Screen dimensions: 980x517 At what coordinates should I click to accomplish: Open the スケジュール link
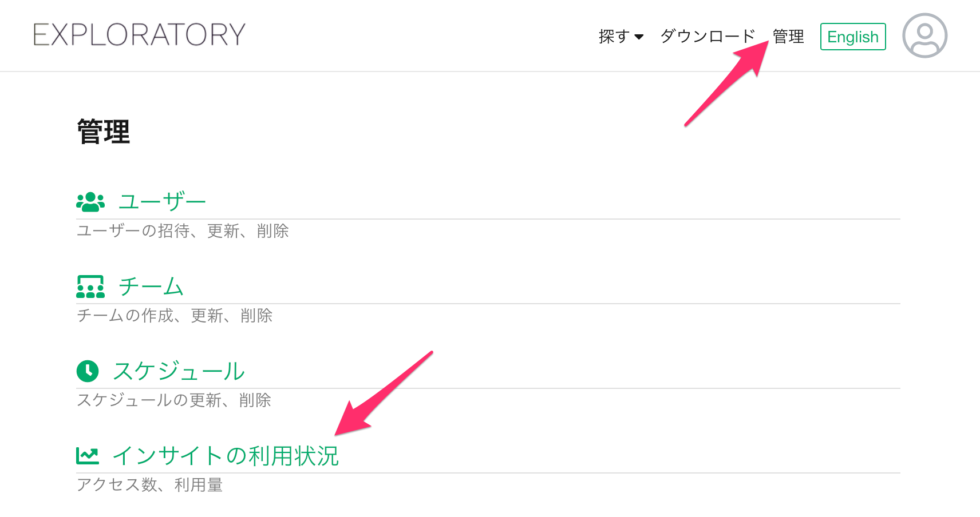[x=179, y=371]
